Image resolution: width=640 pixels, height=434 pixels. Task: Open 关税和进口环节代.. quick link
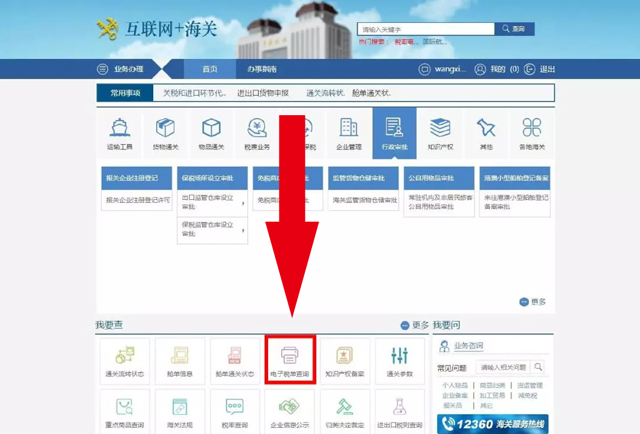tap(194, 93)
